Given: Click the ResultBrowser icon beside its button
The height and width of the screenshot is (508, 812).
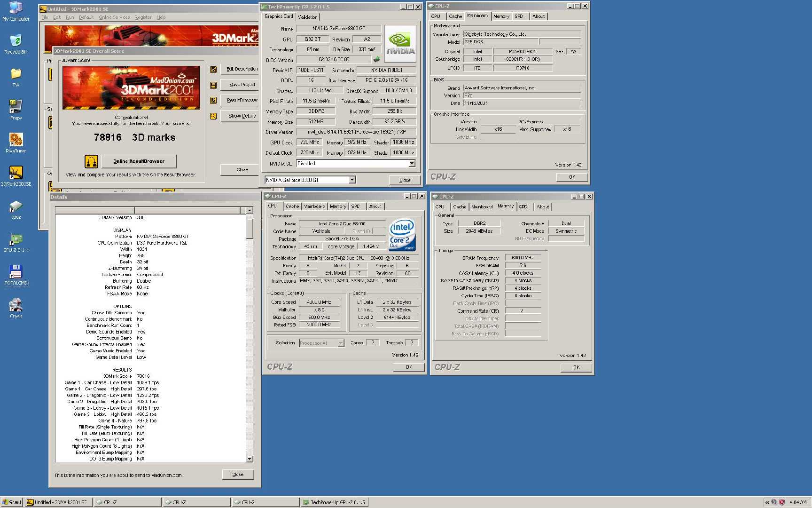Looking at the screenshot, I should (x=213, y=100).
